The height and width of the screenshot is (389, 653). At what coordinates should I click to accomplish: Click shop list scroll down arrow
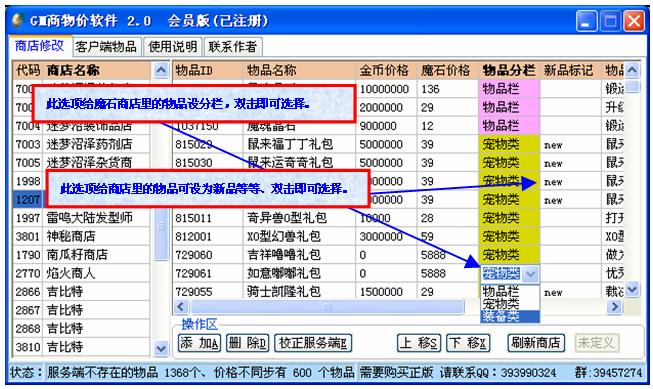pyautogui.click(x=161, y=348)
